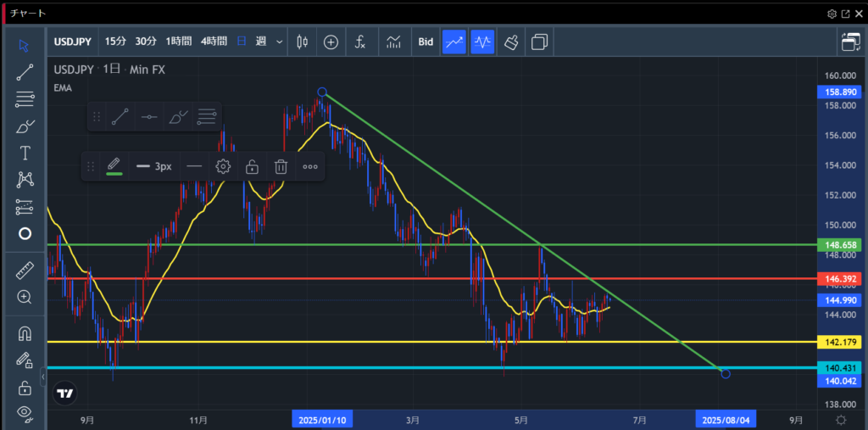Click the add symbol compare plus button
This screenshot has height=430, width=868.
331,42
